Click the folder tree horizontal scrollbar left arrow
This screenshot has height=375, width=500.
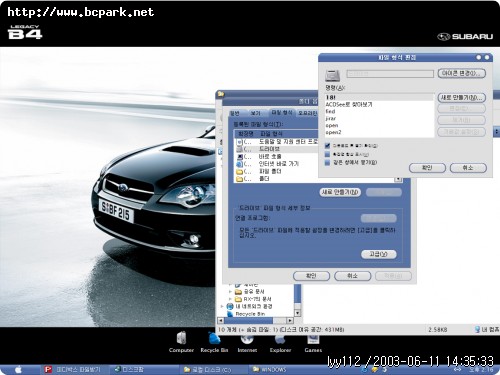pos(220,321)
